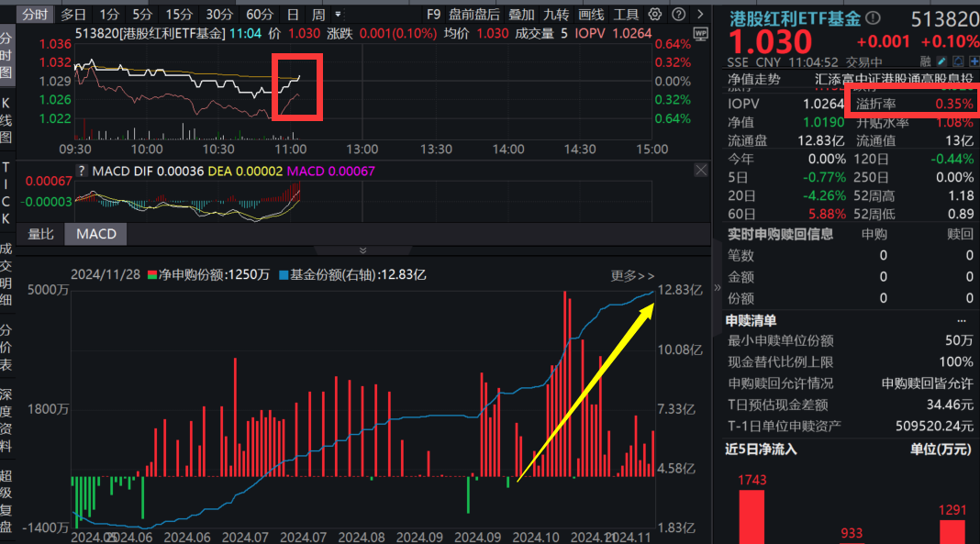
Task: Click the 60日 5.88% value
Action: click(x=826, y=215)
